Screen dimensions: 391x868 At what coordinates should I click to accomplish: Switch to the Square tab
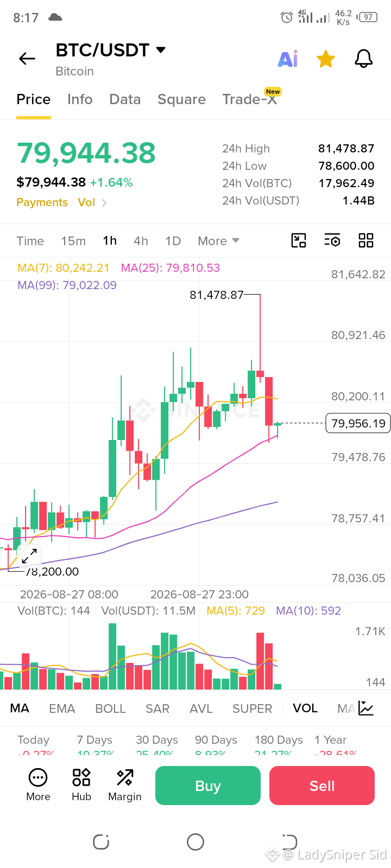click(x=181, y=99)
